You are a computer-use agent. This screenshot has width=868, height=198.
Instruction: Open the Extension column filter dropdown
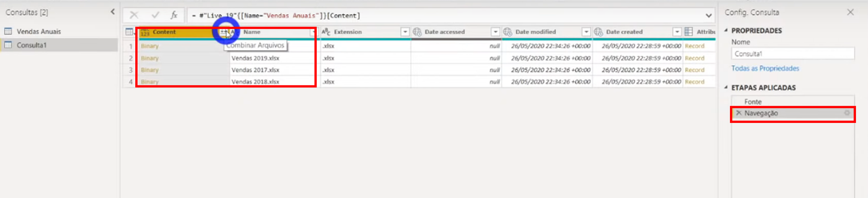[405, 32]
